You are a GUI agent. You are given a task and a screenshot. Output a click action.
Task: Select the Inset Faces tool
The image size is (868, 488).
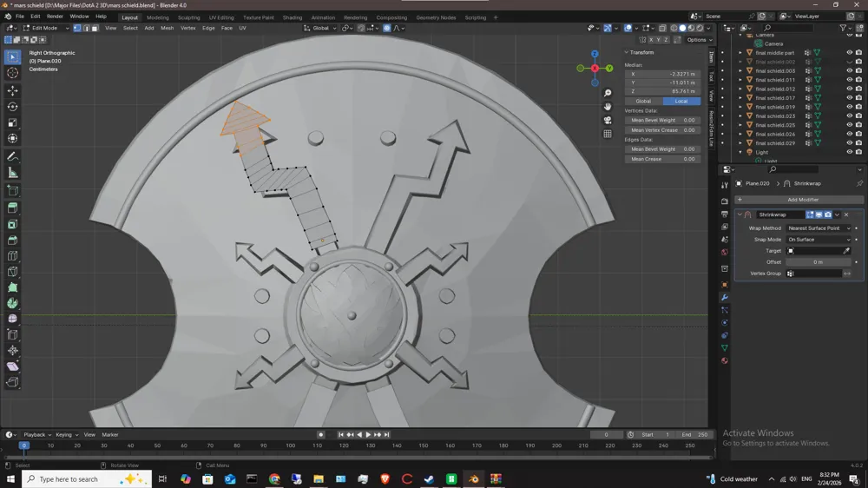[x=13, y=224]
